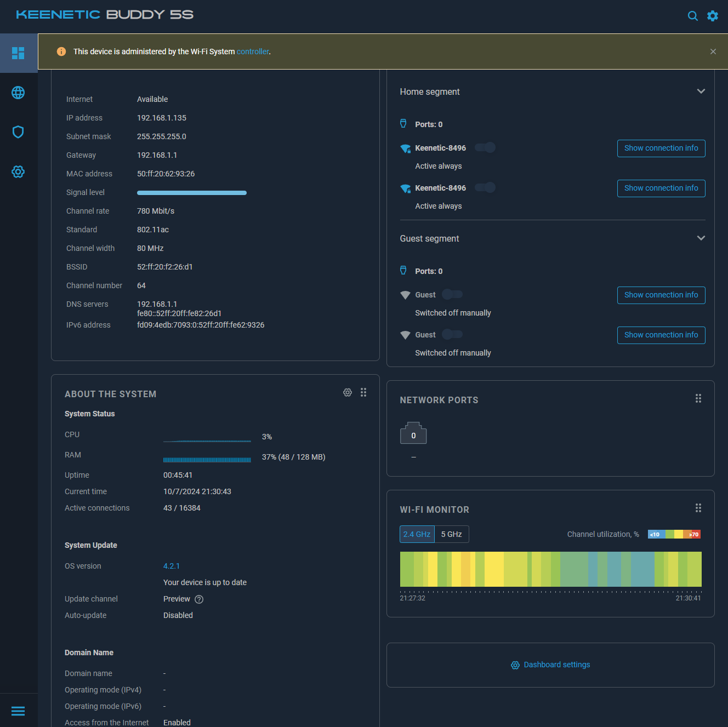Open the gear icon in About the System panel
This screenshot has width=728, height=727.
click(348, 392)
